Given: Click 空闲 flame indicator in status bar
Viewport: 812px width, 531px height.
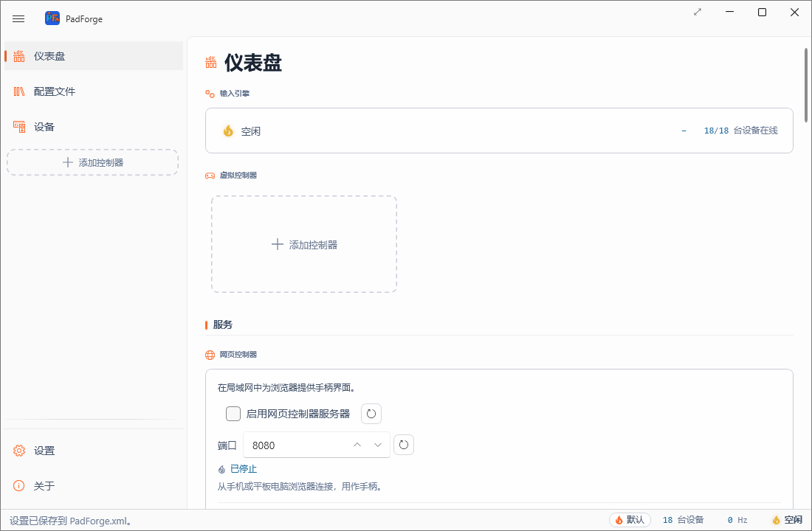Looking at the screenshot, I should (787, 520).
